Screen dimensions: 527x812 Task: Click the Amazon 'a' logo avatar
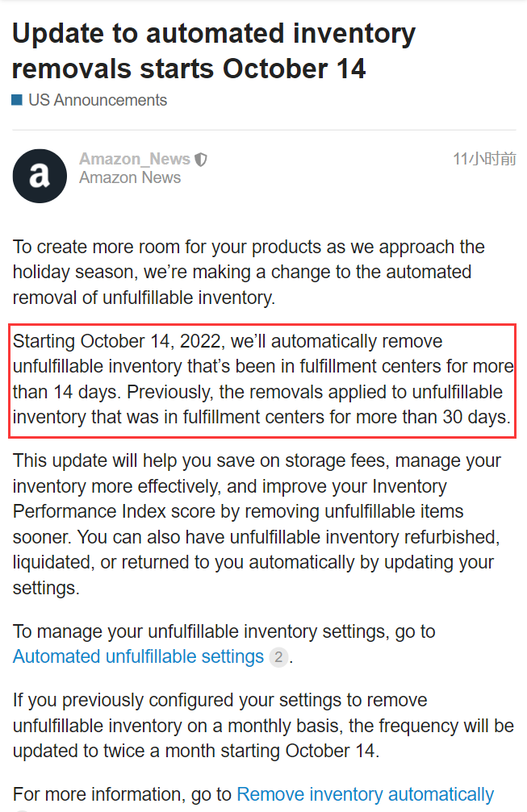[40, 176]
